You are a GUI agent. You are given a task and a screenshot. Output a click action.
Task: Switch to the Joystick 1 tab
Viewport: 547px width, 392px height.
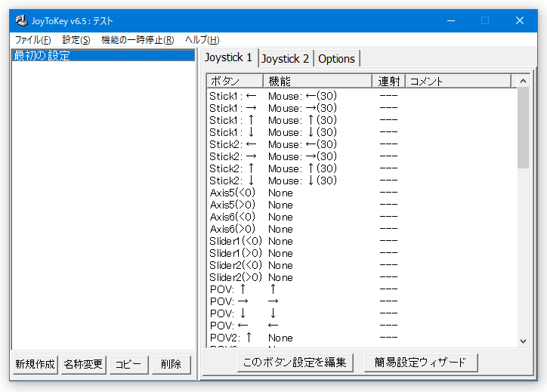(x=229, y=57)
